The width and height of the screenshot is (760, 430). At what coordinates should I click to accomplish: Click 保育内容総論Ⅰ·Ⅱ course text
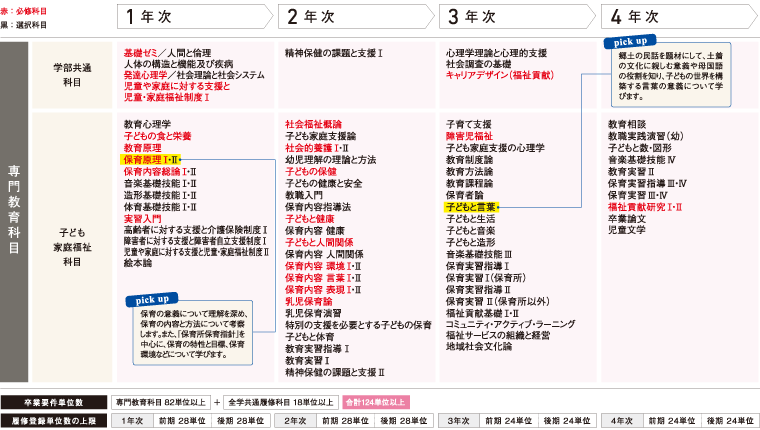160,172
